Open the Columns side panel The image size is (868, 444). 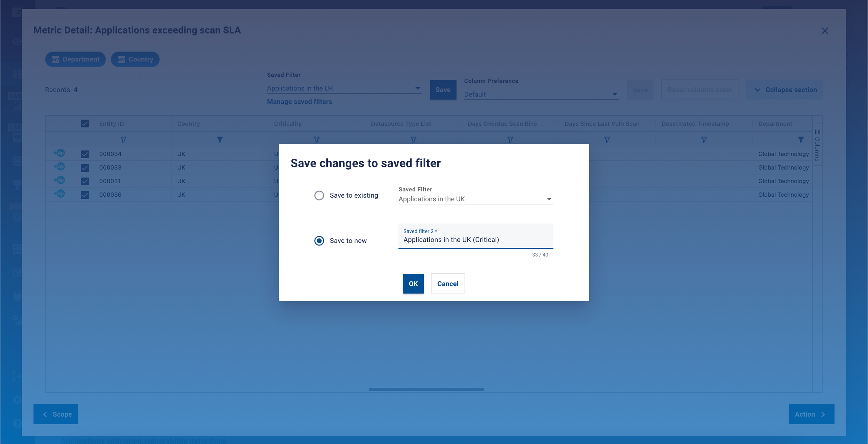tap(817, 145)
